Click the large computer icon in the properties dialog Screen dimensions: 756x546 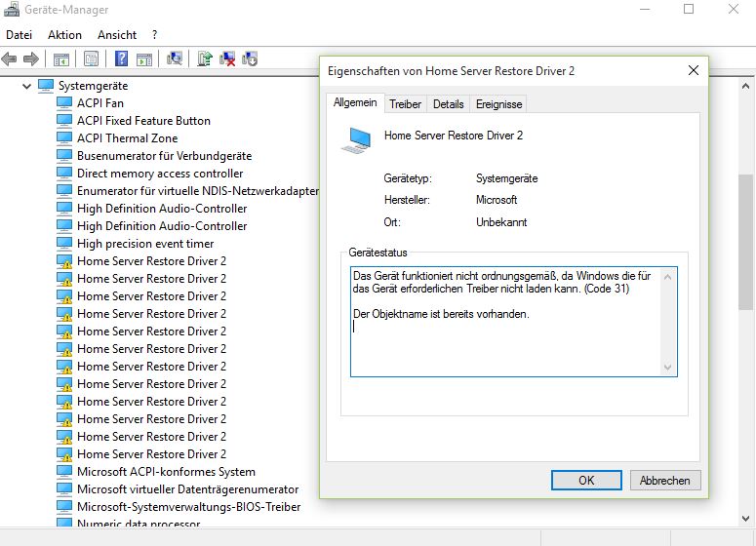[x=357, y=140]
